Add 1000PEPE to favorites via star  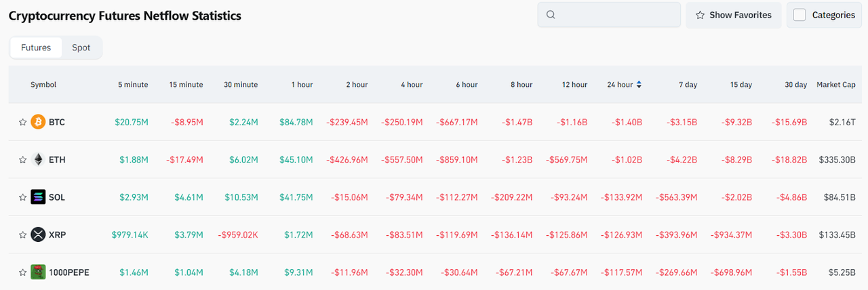pos(22,272)
